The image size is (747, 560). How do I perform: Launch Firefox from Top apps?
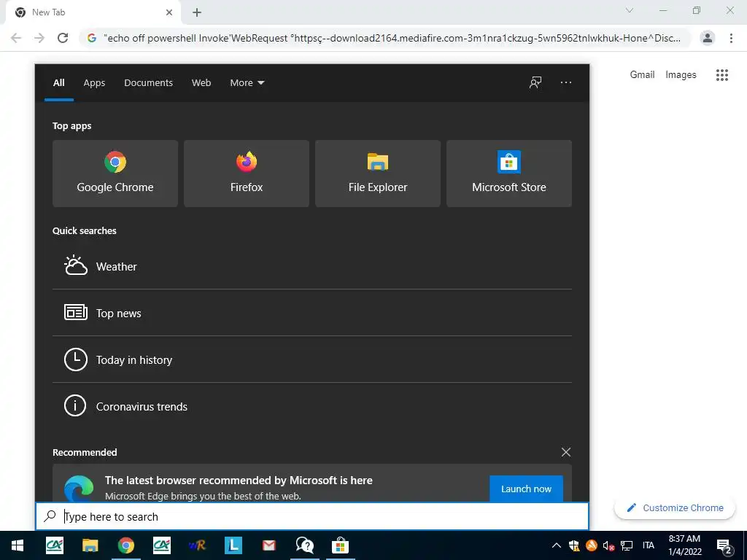[247, 174]
